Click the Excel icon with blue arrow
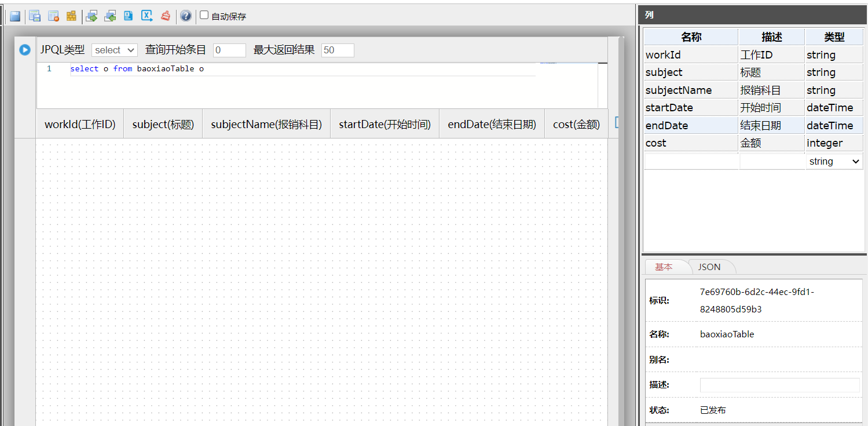Screen dimensions: 868x426 tap(147, 16)
